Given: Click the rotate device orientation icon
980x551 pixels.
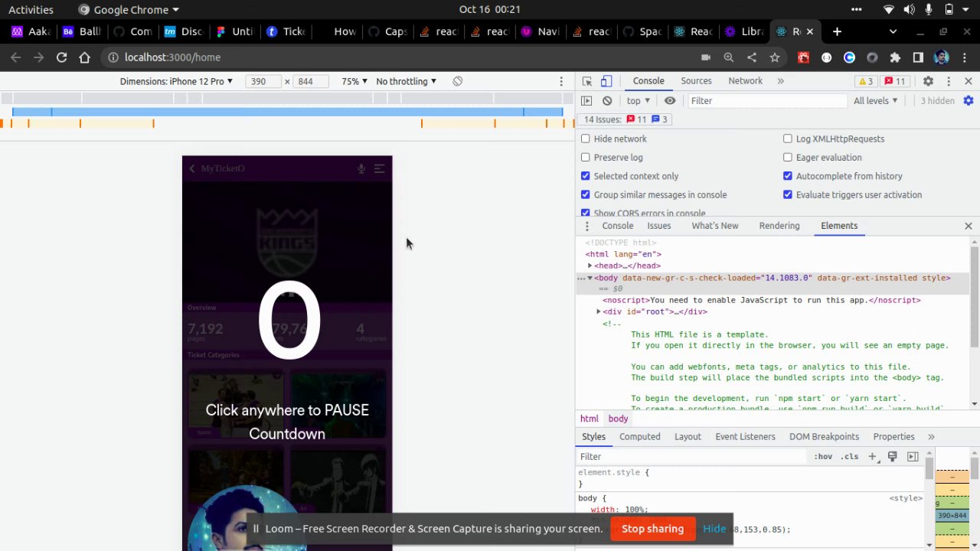Looking at the screenshot, I should pos(457,81).
